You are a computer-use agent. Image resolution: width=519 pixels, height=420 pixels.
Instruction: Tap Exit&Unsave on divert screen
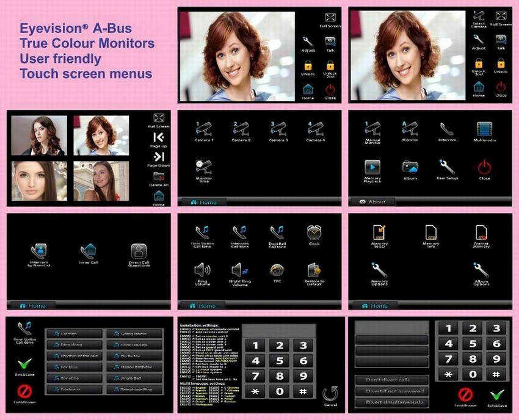465,394
